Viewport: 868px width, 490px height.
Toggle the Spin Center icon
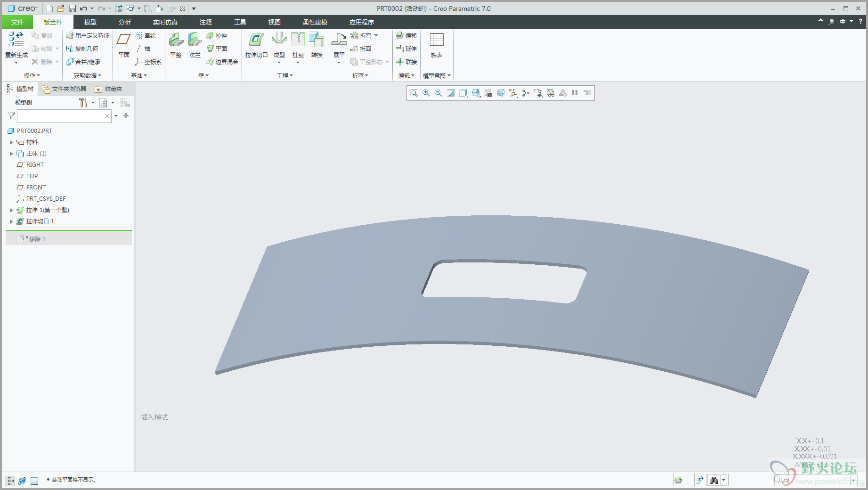[x=526, y=93]
